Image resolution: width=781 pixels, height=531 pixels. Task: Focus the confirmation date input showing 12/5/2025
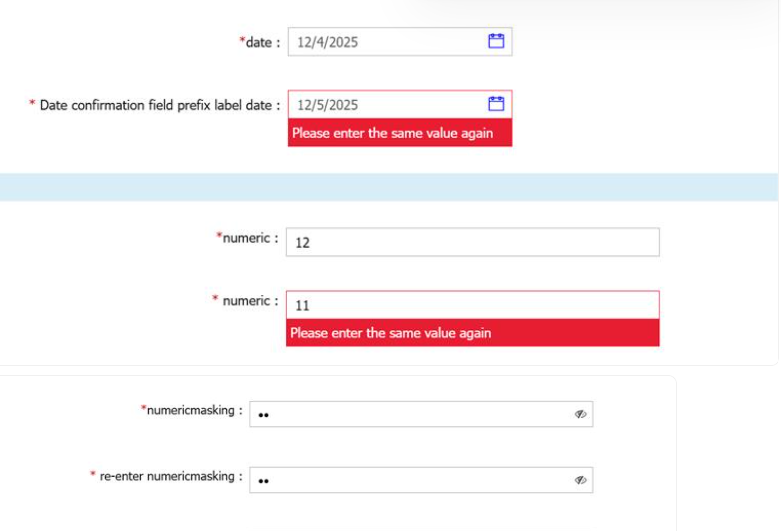coord(385,105)
